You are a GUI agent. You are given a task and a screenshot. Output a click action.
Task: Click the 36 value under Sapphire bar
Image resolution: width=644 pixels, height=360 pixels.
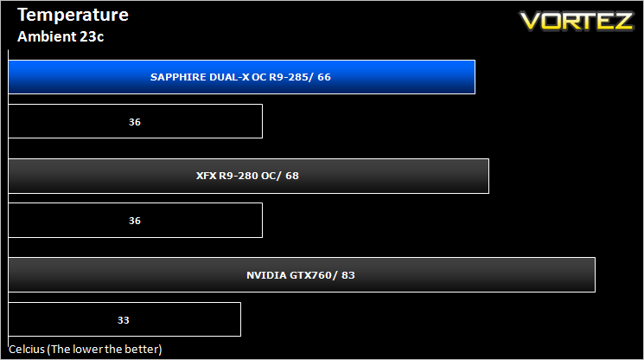(135, 122)
